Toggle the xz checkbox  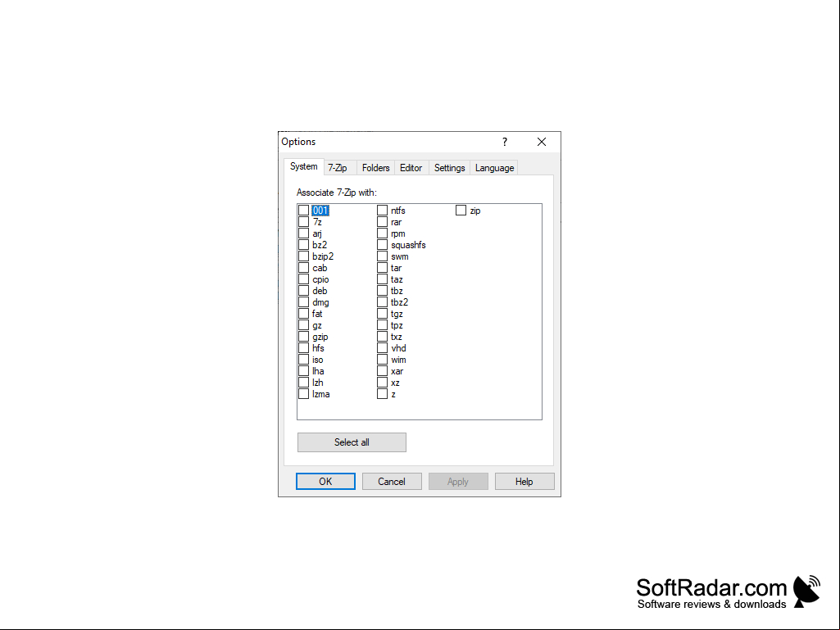click(383, 383)
